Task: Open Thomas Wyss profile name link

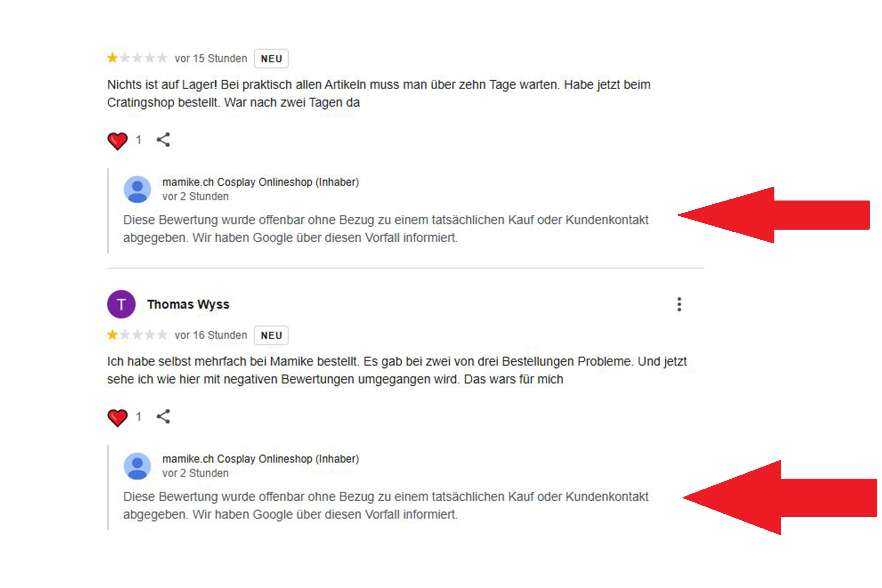Action: tap(188, 304)
